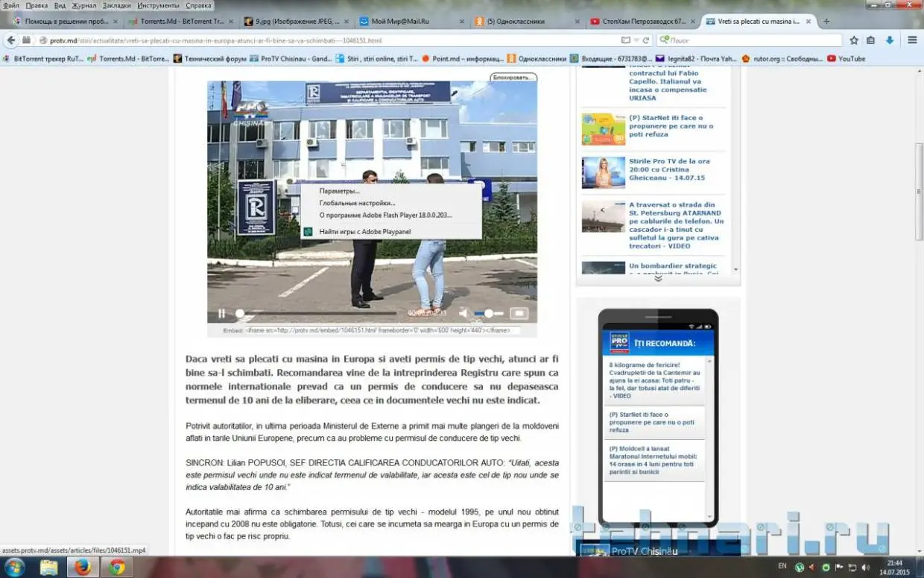Open the Файл menu

click(11, 5)
